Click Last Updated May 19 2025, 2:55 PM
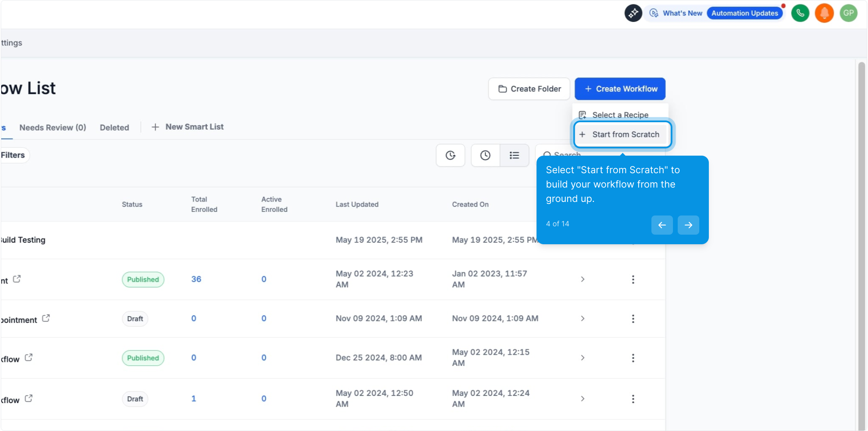 pyautogui.click(x=379, y=240)
